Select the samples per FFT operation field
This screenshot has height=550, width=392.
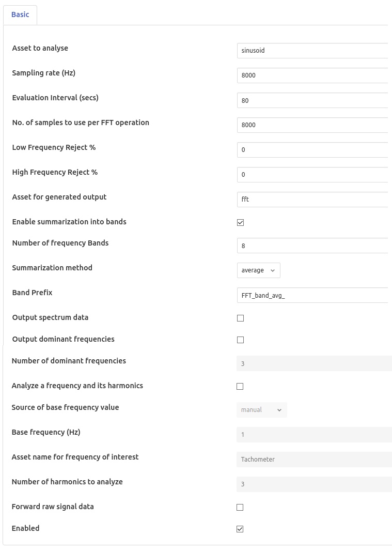click(x=312, y=125)
